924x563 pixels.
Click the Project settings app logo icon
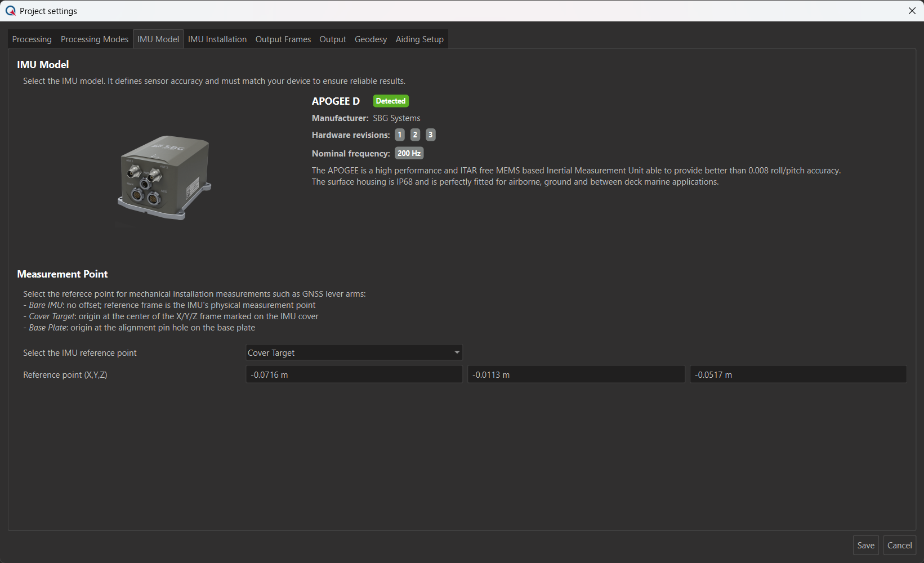click(x=10, y=11)
